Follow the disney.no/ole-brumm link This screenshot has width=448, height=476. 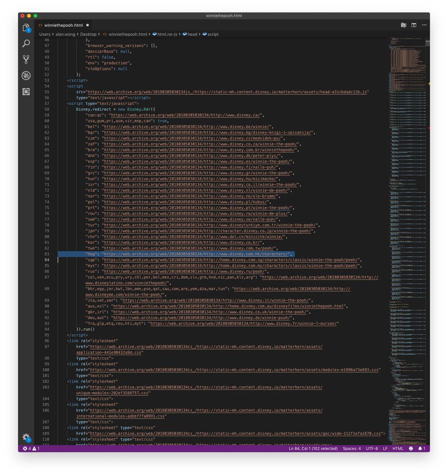pyautogui.click(x=190, y=196)
